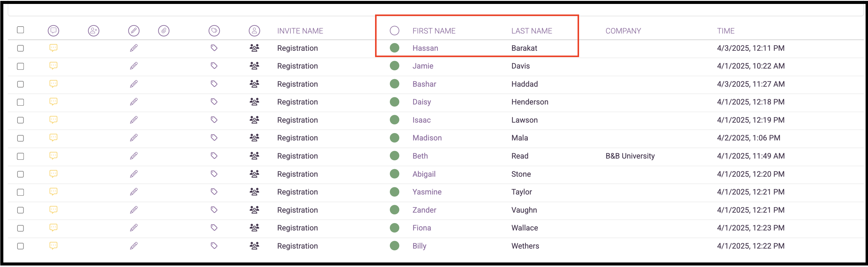The height and width of the screenshot is (267, 868).
Task: Click the paperclip attachment icon in the header
Action: click(164, 31)
